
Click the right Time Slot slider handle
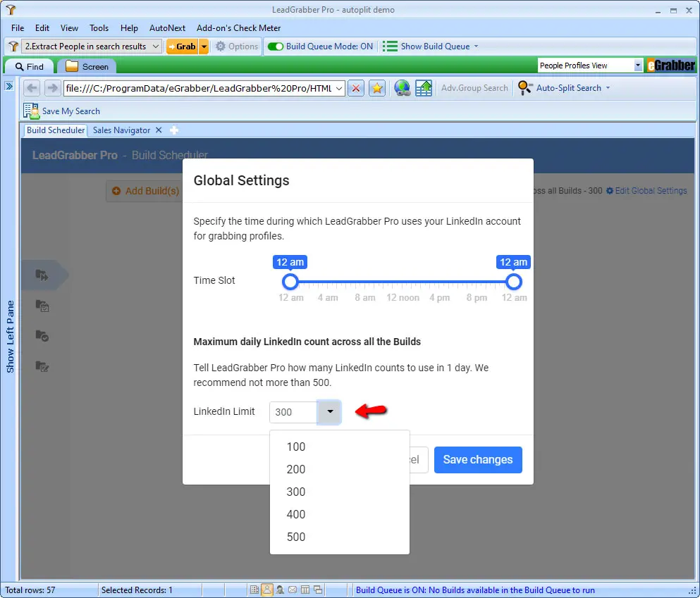pos(514,282)
